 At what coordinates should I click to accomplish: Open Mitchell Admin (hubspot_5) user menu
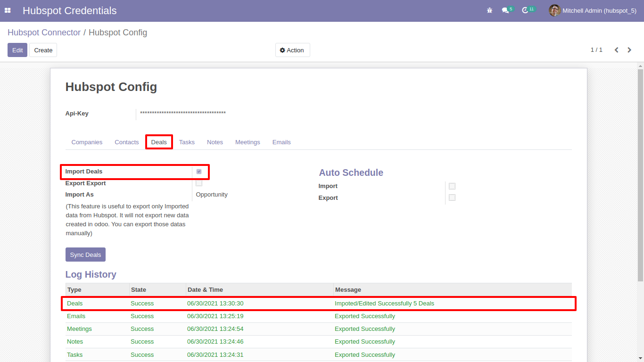(593, 10)
